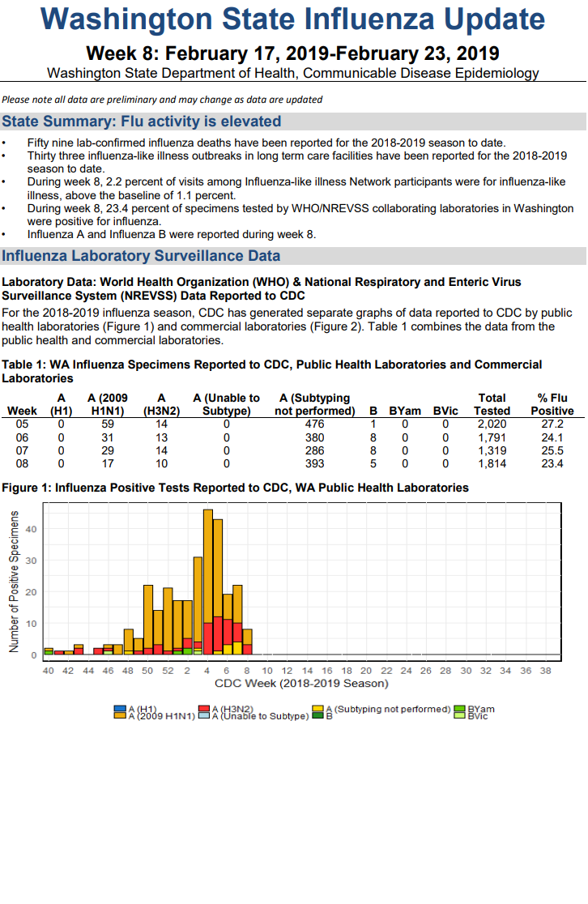
Task: Click the Number of Positive Specimens axis label
Action: coord(14,582)
